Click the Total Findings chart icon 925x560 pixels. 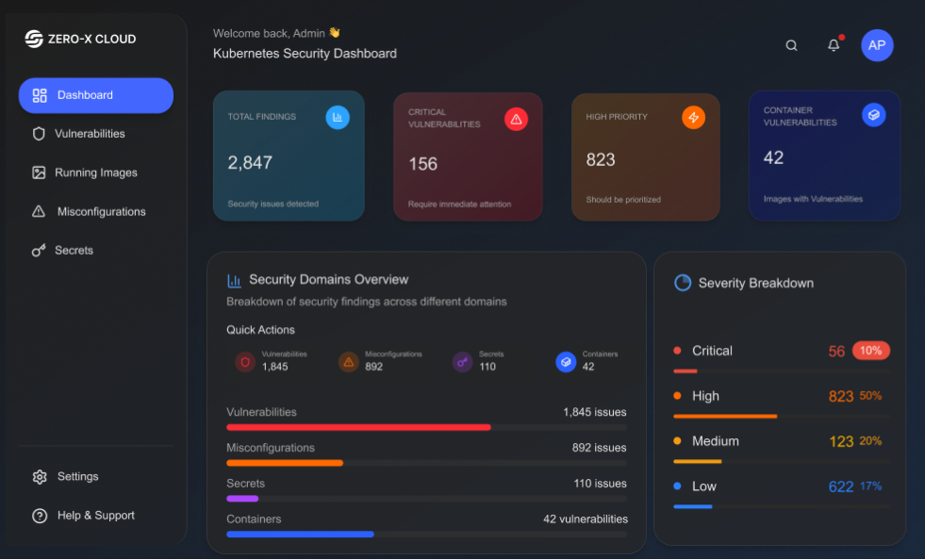click(x=338, y=117)
